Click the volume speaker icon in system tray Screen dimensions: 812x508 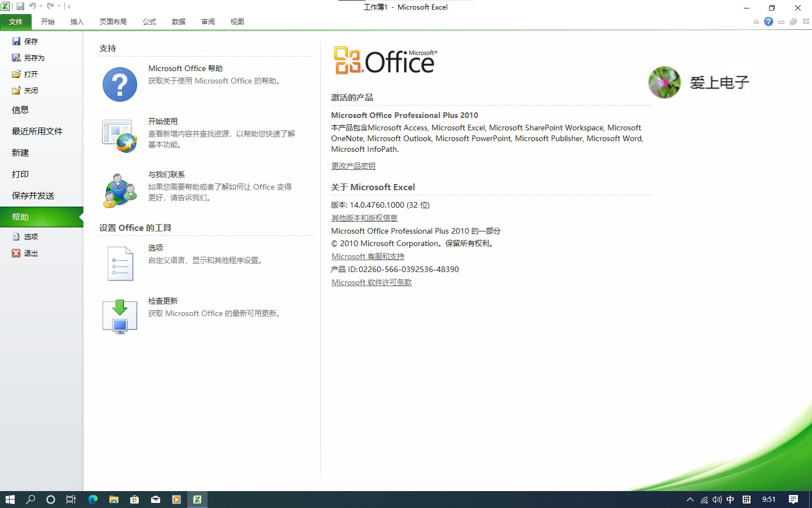point(717,500)
